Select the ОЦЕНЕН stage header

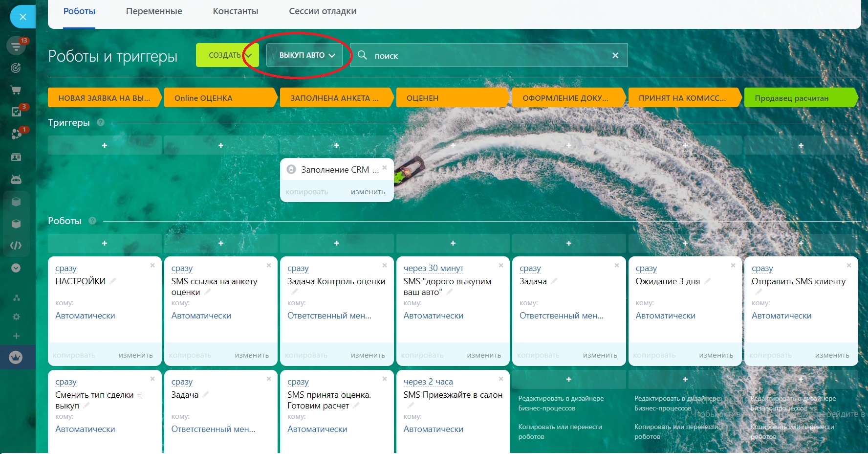[x=453, y=98]
